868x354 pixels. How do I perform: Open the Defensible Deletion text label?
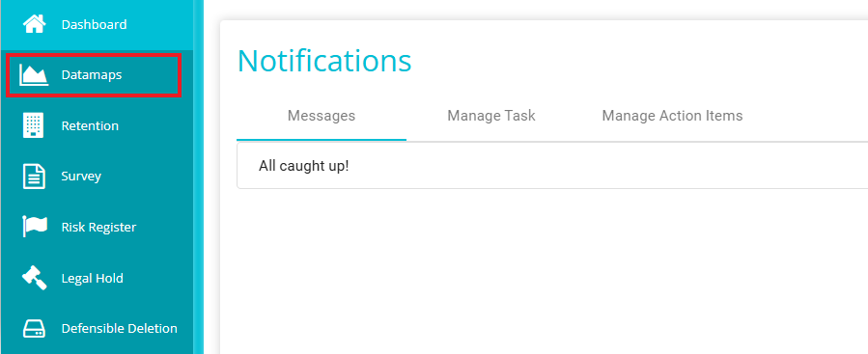[x=120, y=328]
